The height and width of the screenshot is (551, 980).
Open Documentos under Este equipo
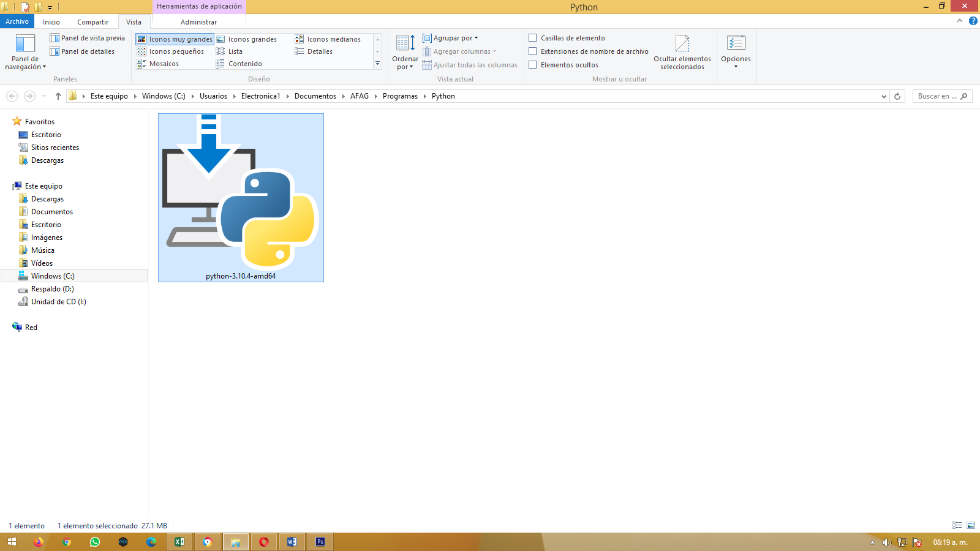click(52, 212)
